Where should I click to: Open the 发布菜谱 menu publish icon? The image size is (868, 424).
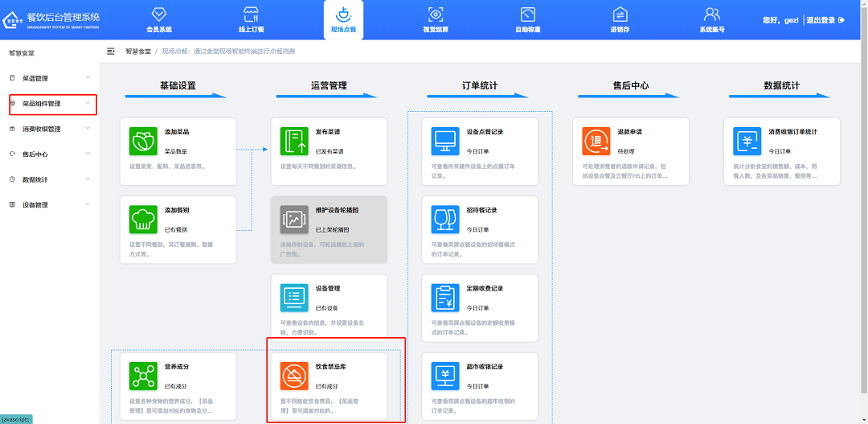click(x=294, y=141)
